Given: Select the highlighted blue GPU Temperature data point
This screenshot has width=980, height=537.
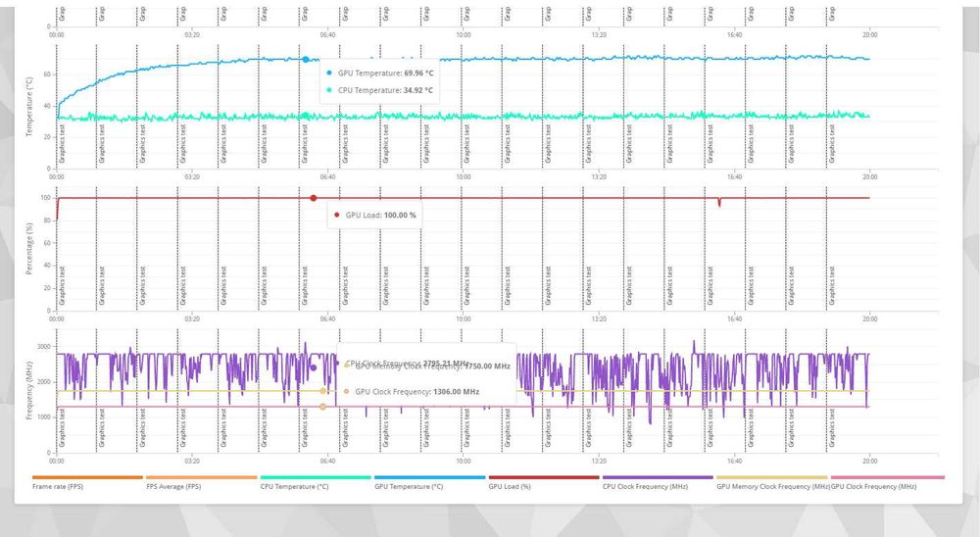Looking at the screenshot, I should pos(306,60).
